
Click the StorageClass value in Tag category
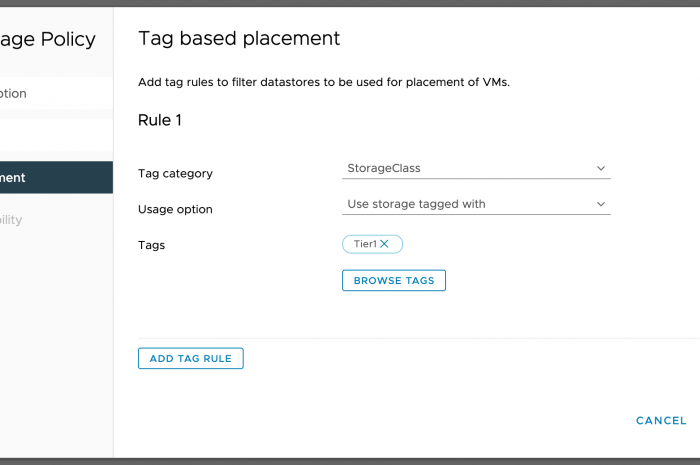(x=390, y=169)
